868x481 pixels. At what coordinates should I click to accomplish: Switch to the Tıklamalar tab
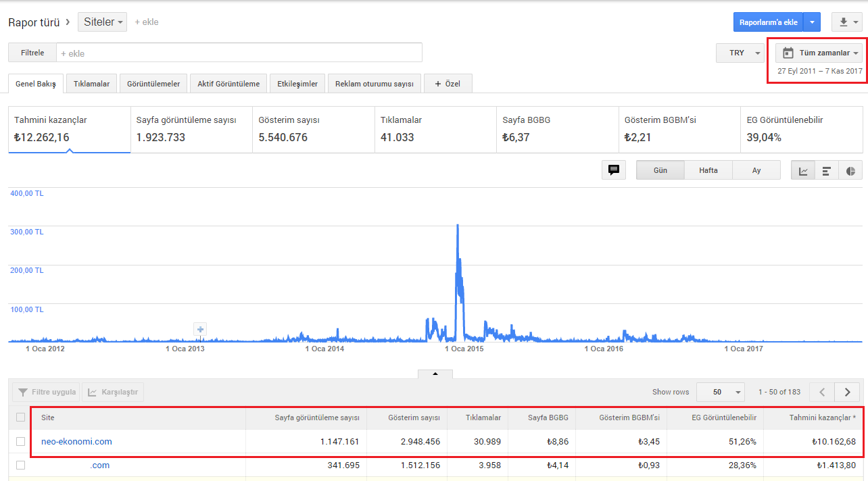click(91, 84)
